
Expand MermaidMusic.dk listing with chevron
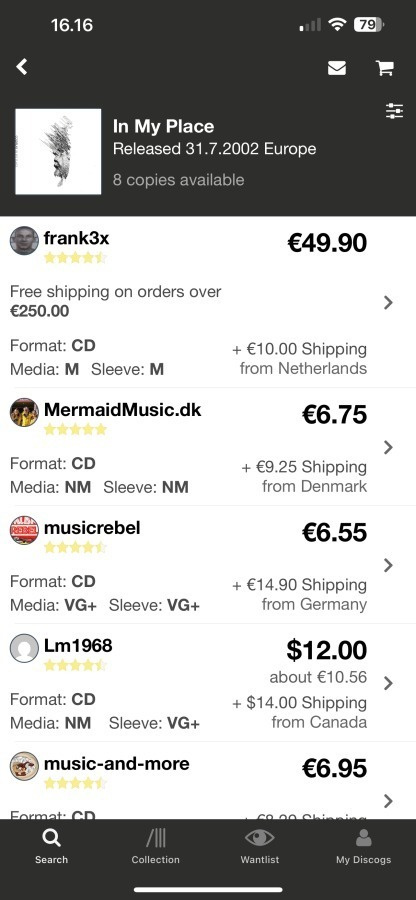[388, 447]
